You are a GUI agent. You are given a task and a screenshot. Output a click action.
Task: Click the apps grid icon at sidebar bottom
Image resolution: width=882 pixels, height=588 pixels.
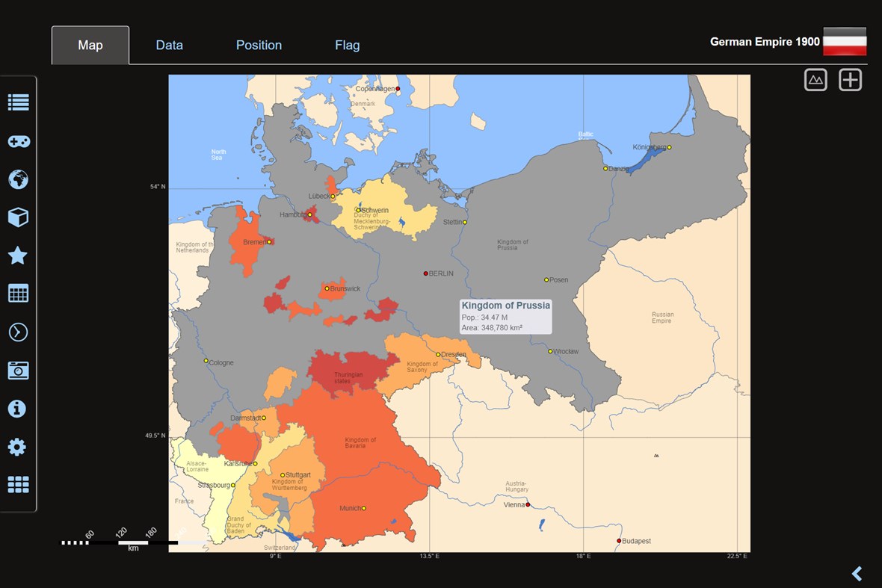pos(18,485)
